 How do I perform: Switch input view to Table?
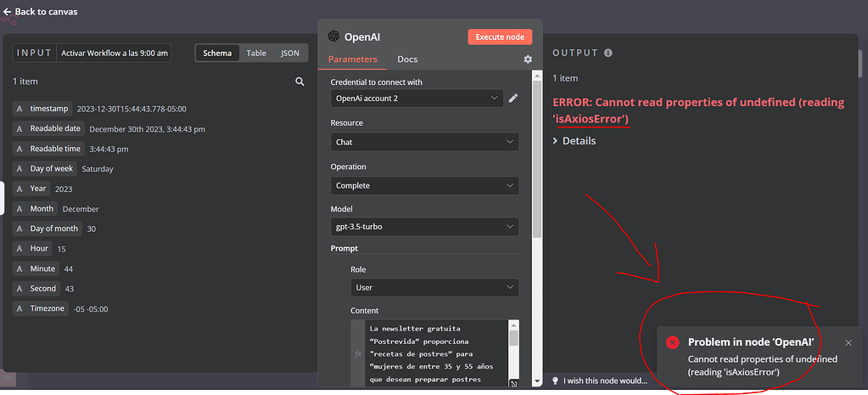click(256, 53)
